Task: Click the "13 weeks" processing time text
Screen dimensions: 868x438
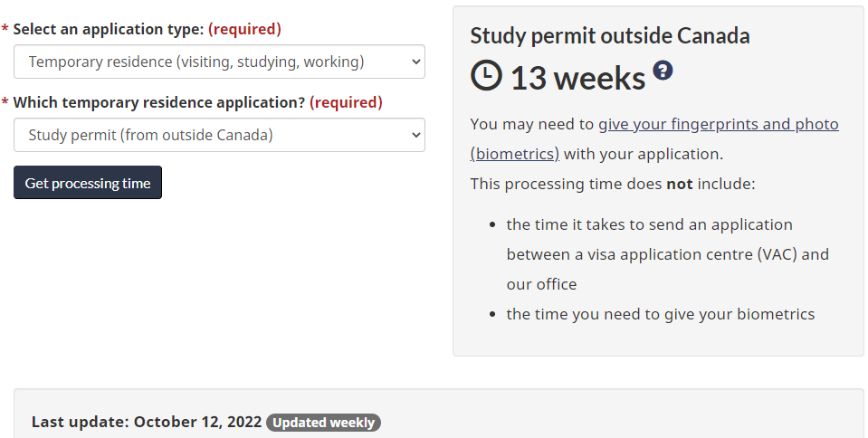Action: pos(577,79)
